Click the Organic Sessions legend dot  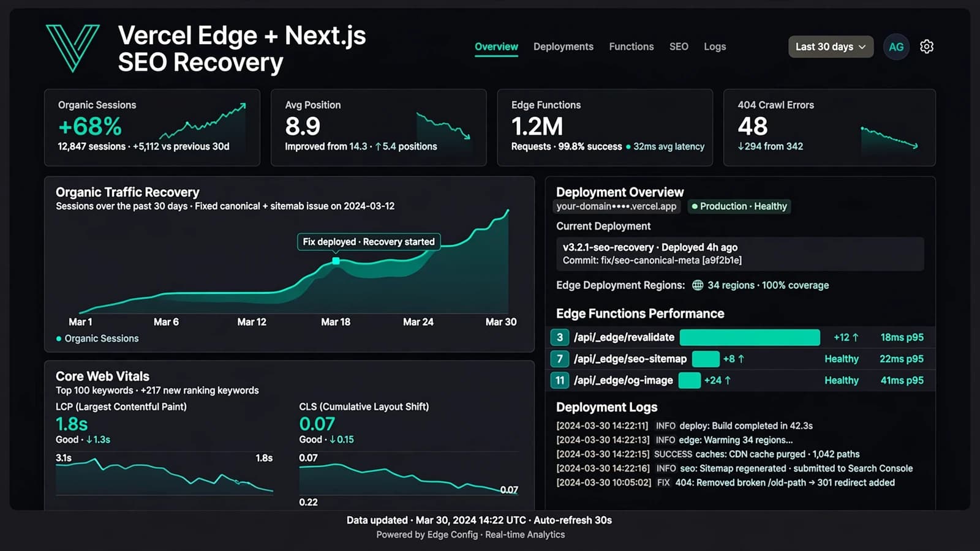59,339
